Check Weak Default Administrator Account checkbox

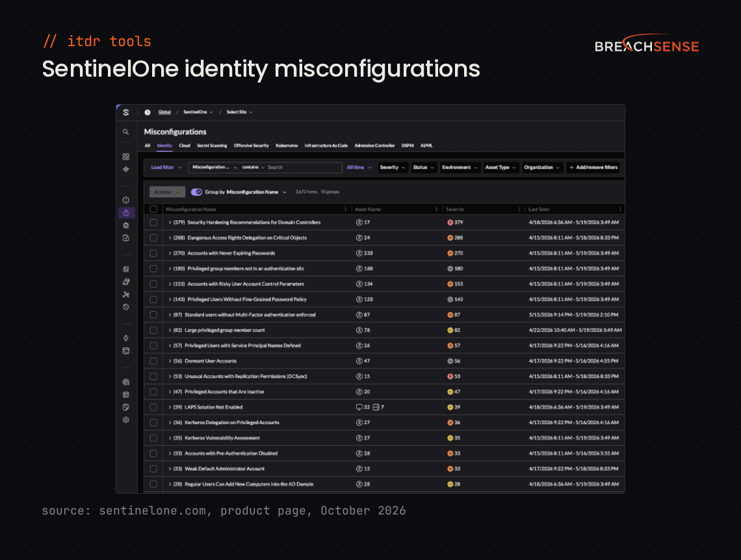[x=153, y=469]
